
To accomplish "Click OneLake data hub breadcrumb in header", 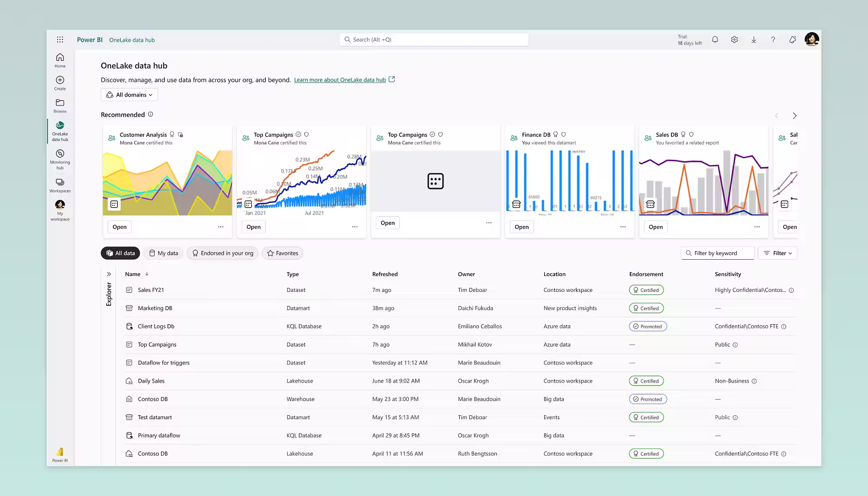I will (x=132, y=40).
